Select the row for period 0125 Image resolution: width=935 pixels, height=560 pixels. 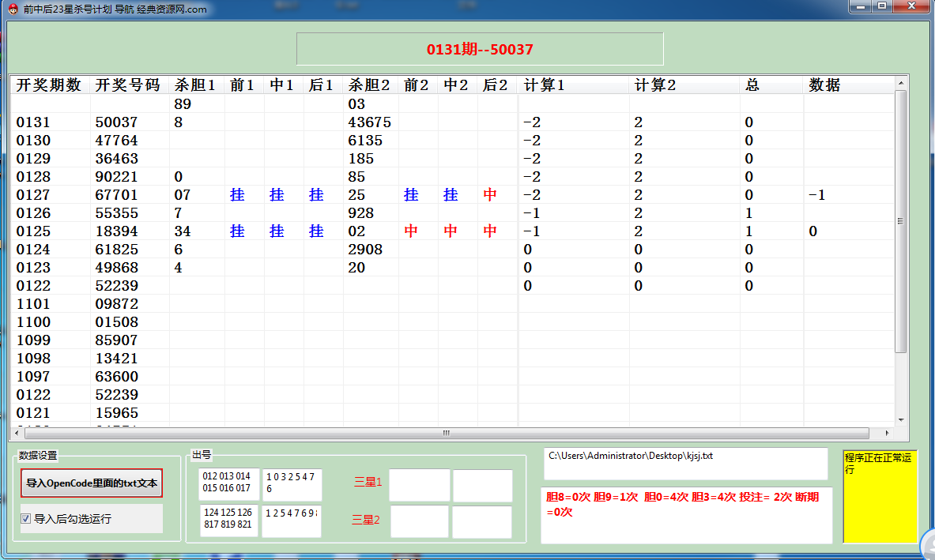(453, 231)
